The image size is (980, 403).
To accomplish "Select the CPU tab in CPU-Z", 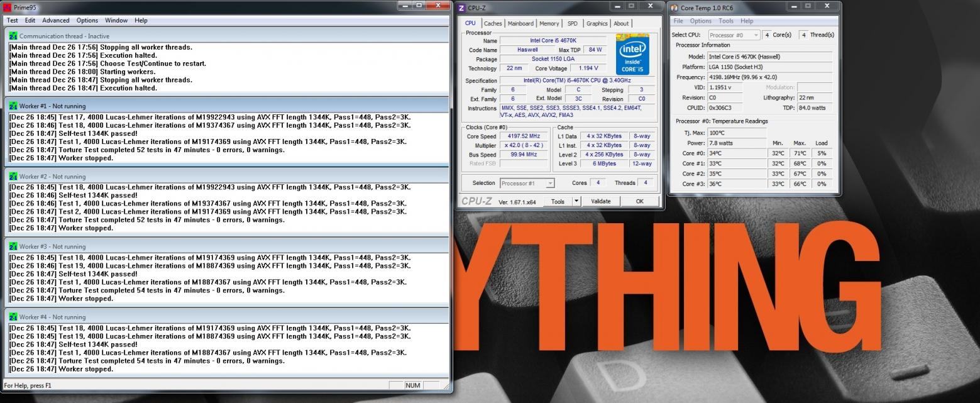I will coord(470,23).
